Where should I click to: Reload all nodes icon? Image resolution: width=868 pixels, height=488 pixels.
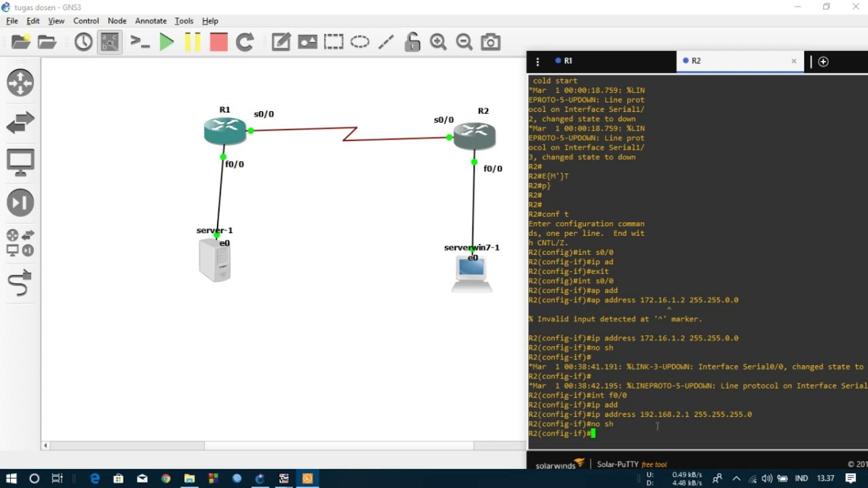(x=245, y=42)
